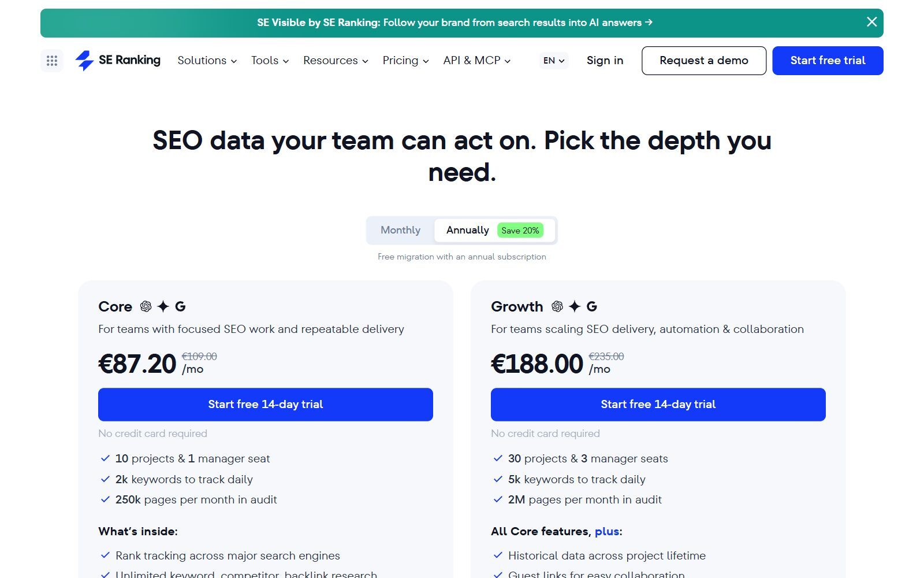
Task: Click Start free trial header button
Action: 828,61
